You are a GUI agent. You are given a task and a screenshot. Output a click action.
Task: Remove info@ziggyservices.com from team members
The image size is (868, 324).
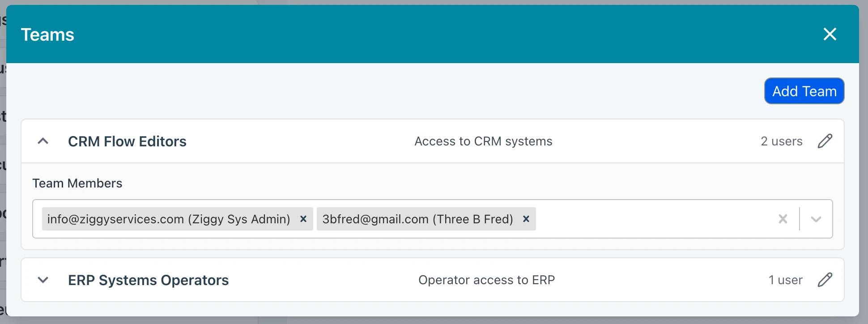pos(303,219)
